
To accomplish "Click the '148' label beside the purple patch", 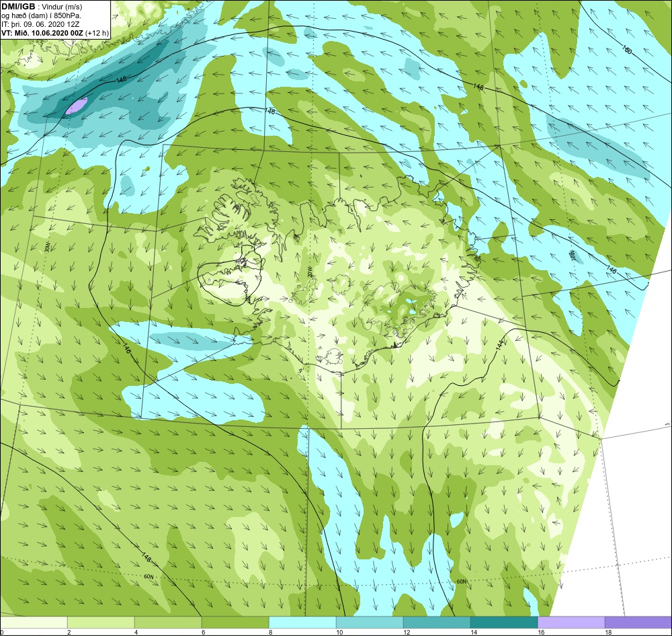I will point(121,80).
